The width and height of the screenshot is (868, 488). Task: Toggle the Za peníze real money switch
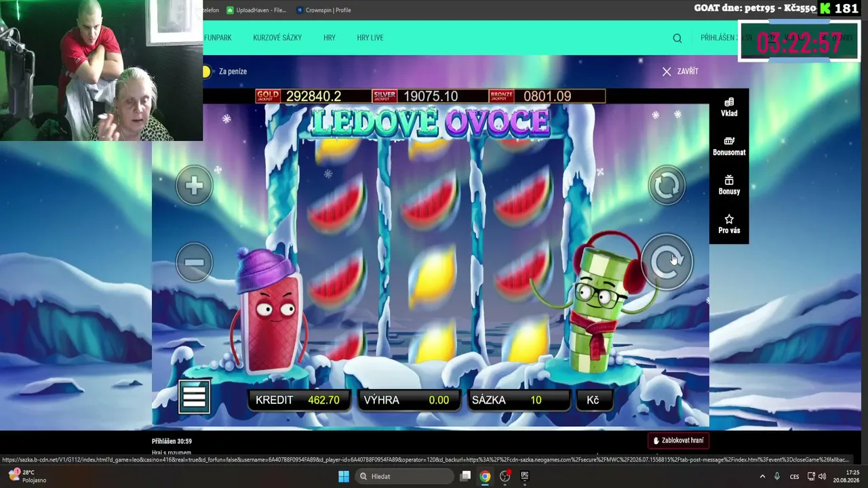coord(206,71)
